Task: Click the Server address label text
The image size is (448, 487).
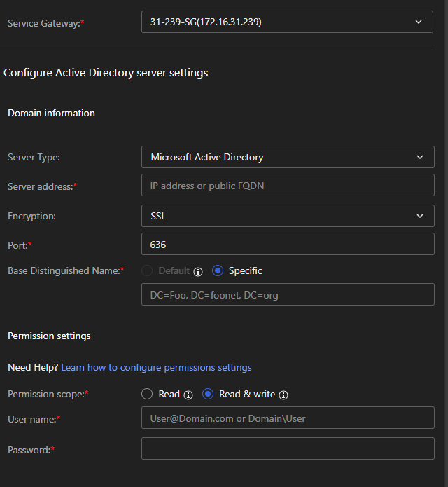Action: pos(40,186)
